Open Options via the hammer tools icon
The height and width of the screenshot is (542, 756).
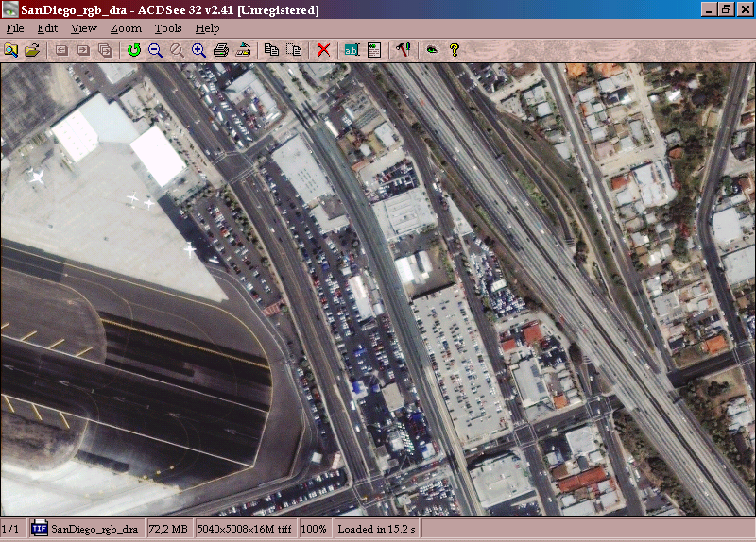coord(402,50)
